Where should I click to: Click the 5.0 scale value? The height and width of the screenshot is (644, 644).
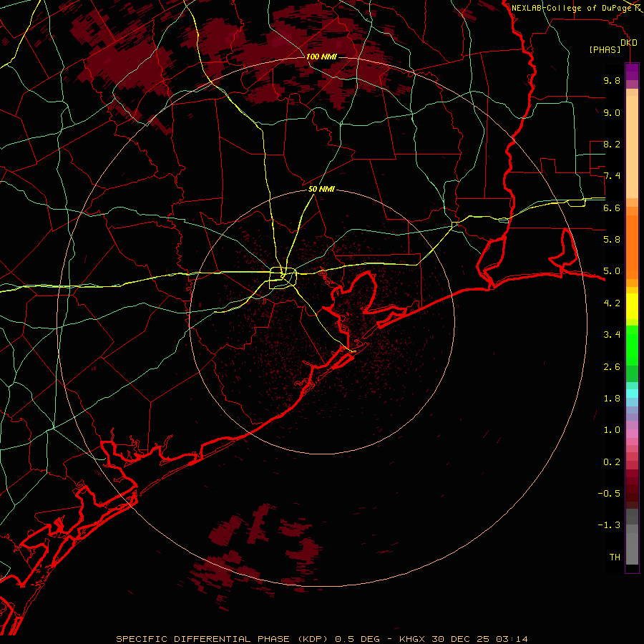click(x=612, y=271)
